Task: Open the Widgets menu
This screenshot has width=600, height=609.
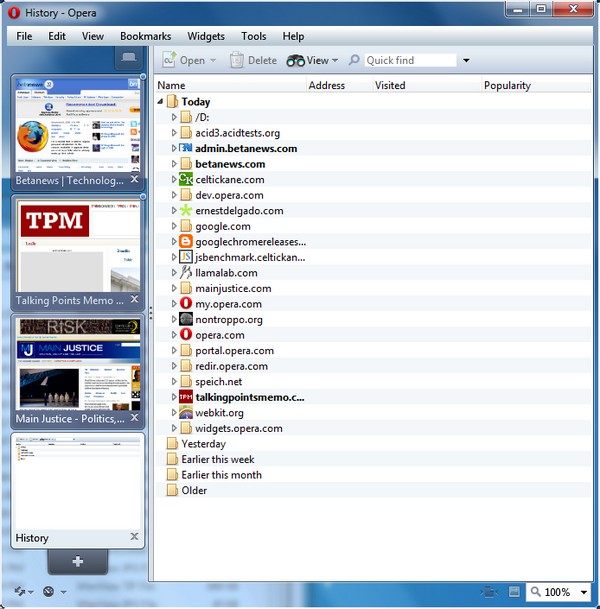Action: click(206, 36)
